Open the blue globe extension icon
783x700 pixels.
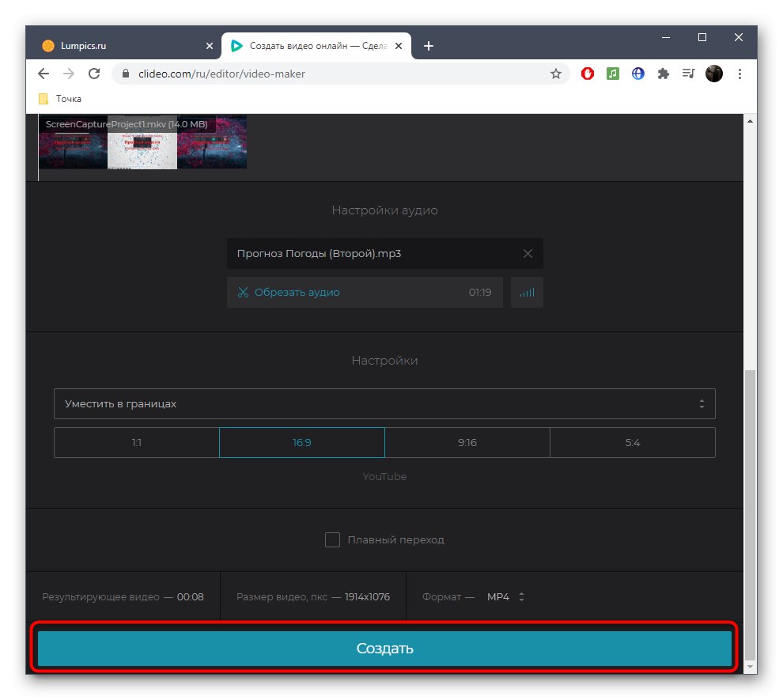pos(637,73)
